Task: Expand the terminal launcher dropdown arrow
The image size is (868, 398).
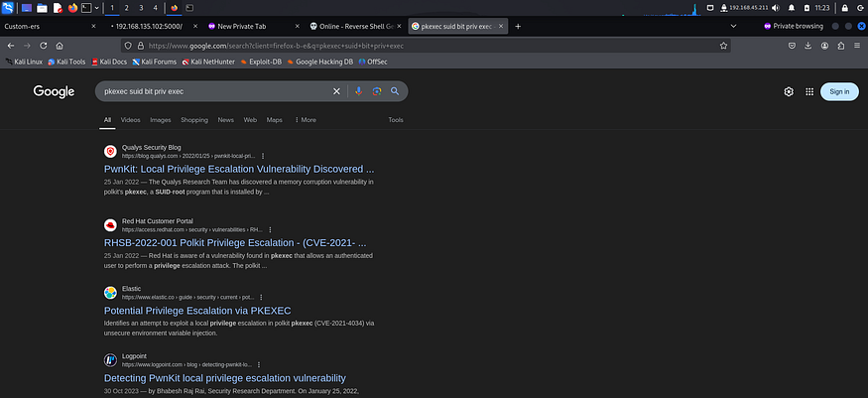Action: point(97,8)
